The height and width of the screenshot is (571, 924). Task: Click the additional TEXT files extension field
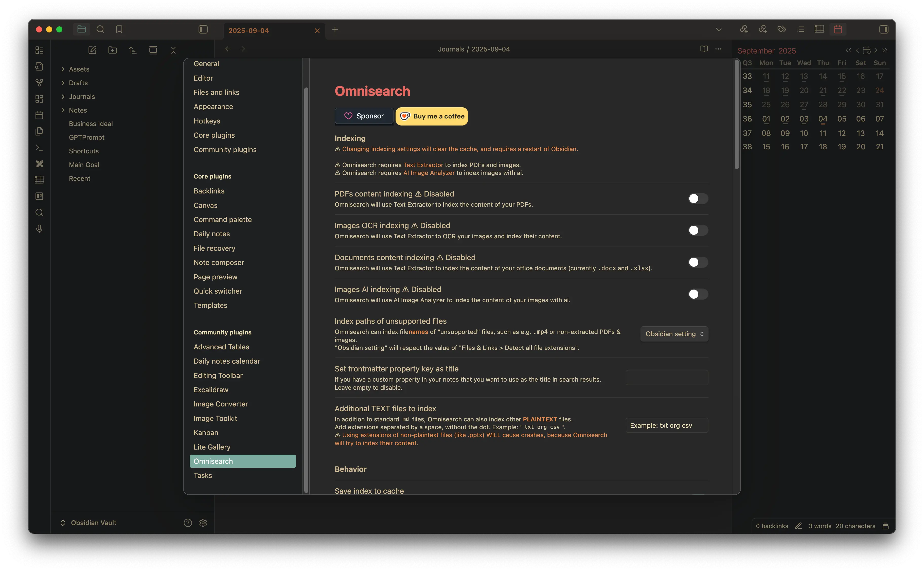666,425
